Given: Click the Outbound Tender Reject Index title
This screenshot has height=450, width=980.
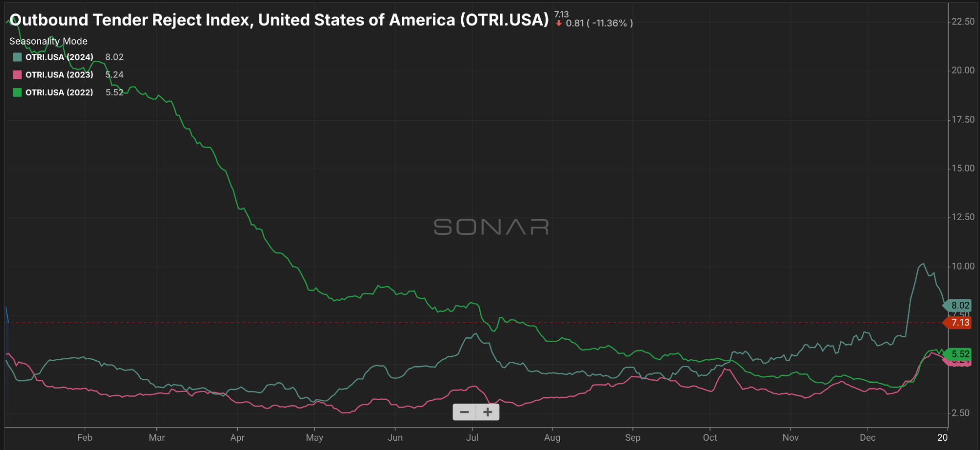Looking at the screenshot, I should [279, 20].
